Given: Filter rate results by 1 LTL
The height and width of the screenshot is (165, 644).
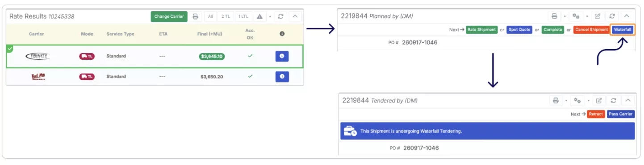Looking at the screenshot, I should click(243, 16).
